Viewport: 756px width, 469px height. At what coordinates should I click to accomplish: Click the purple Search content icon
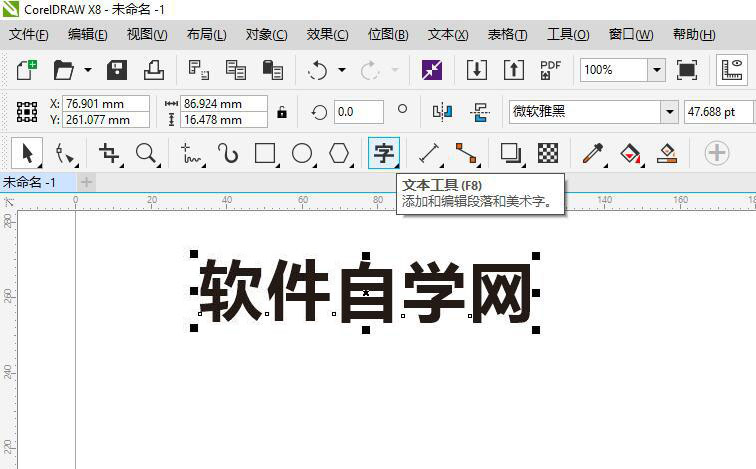click(x=432, y=70)
